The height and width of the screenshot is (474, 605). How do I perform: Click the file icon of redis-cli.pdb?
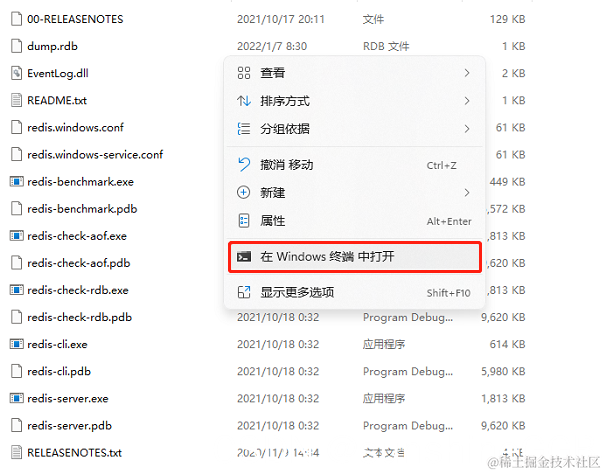(16, 371)
